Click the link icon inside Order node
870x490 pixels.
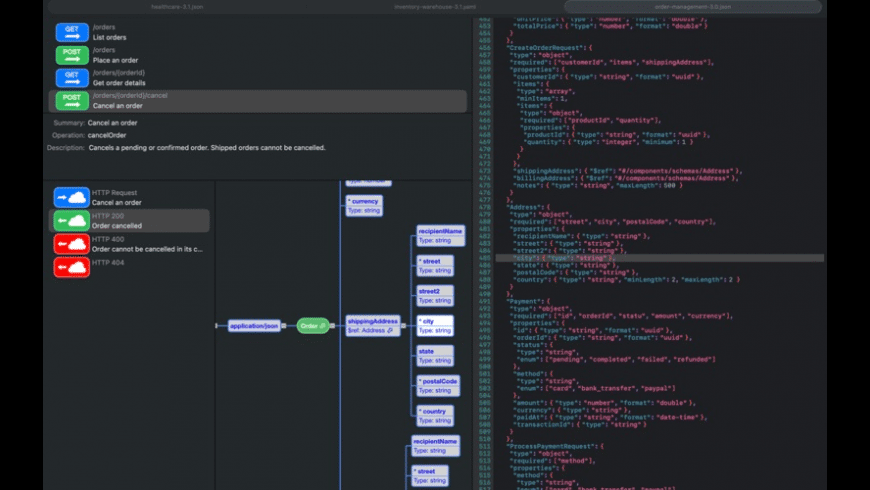tap(322, 326)
